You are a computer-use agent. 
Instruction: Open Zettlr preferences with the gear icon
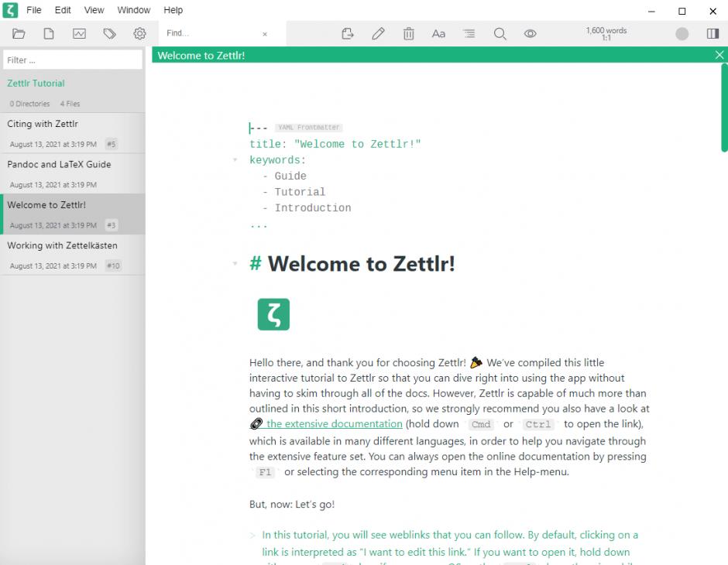tap(139, 33)
